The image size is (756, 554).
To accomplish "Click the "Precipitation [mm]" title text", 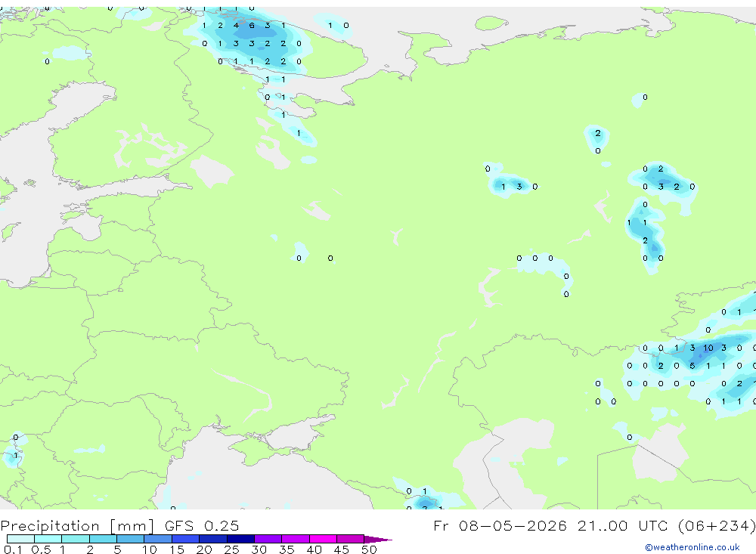I will [x=77, y=526].
